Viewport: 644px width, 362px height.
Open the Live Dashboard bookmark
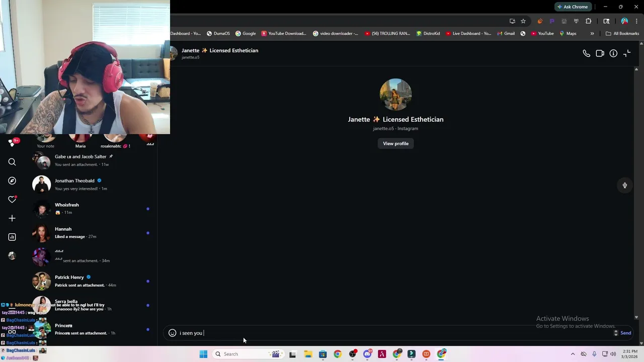point(468,34)
